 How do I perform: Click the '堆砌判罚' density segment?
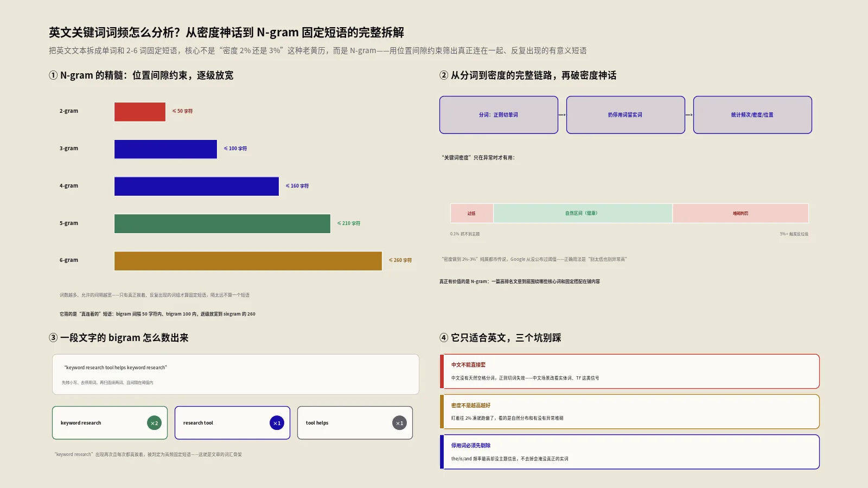coord(741,213)
